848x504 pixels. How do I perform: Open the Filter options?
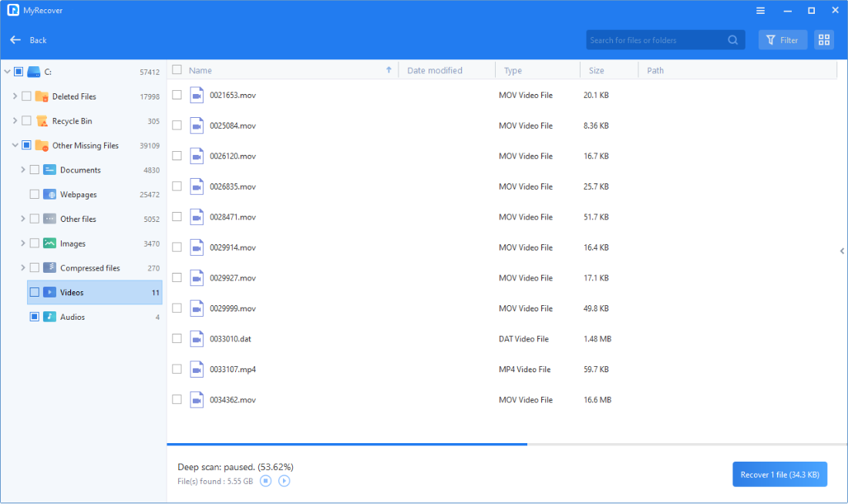point(782,40)
